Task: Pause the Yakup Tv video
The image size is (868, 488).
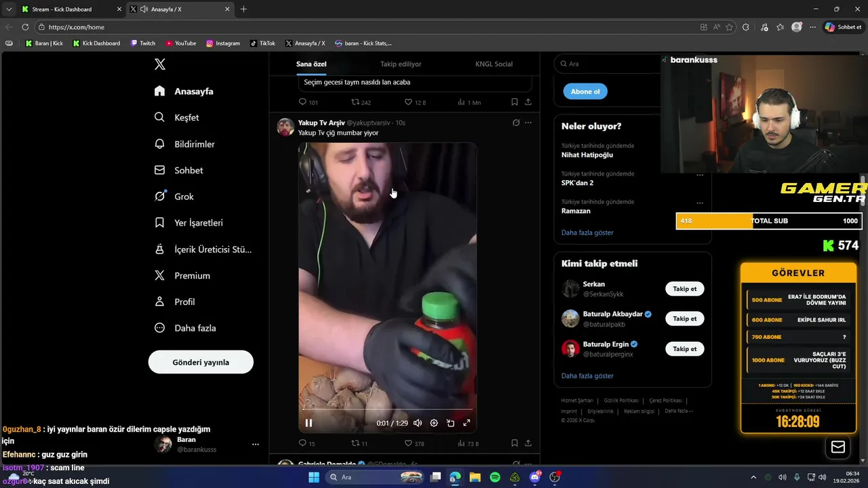Action: 309,423
